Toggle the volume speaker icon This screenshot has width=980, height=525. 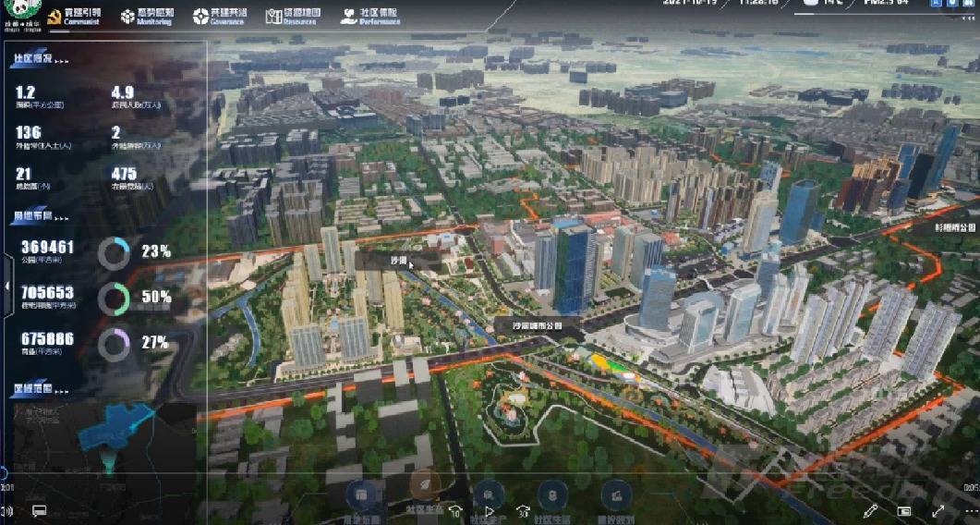(x=7, y=510)
